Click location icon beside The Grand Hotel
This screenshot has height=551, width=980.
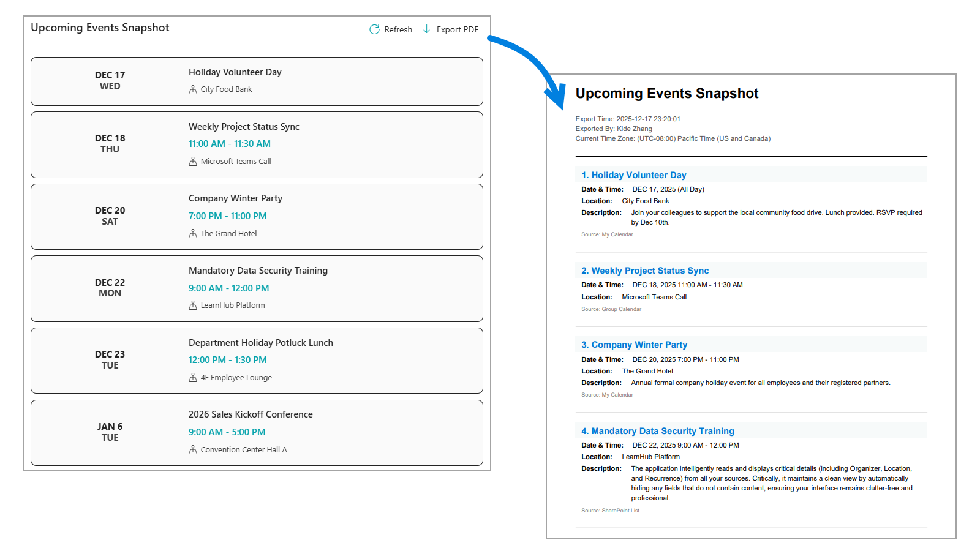(x=193, y=234)
